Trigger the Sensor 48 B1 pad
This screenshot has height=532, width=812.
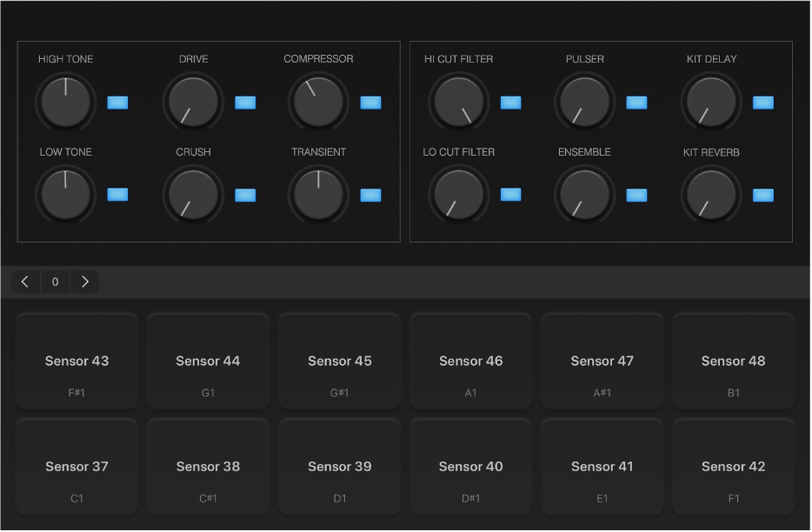point(733,362)
